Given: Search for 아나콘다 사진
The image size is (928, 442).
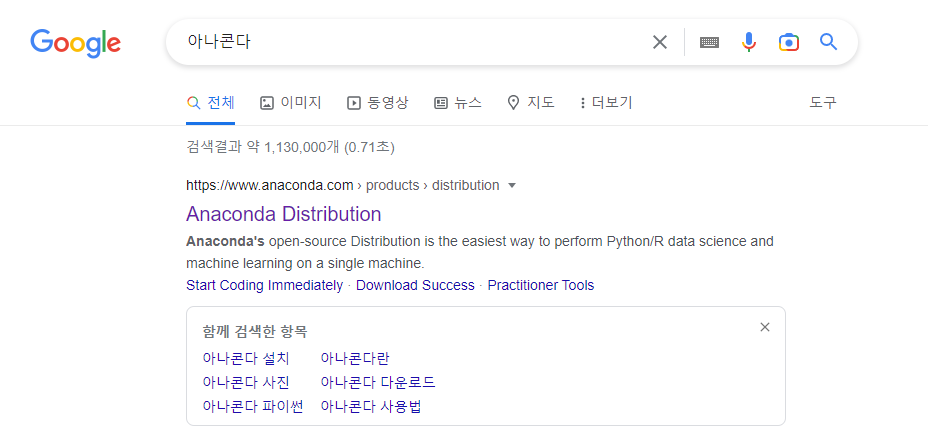Looking at the screenshot, I should pos(246,382).
